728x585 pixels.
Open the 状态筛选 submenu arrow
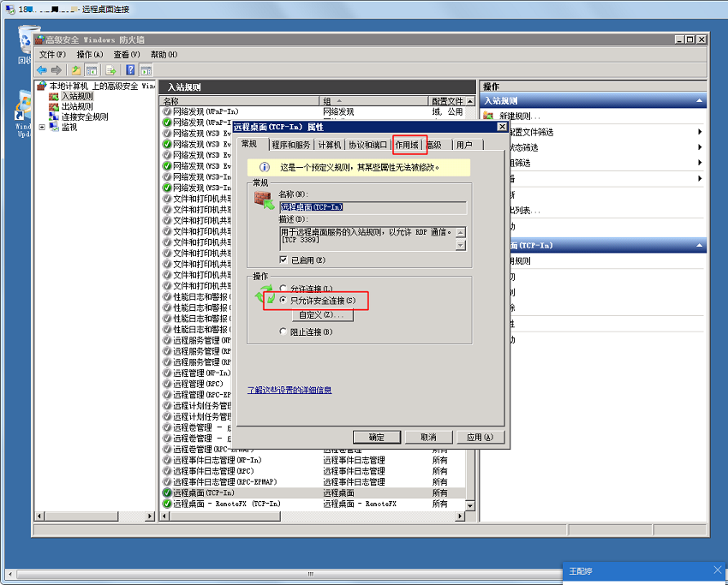click(x=700, y=147)
